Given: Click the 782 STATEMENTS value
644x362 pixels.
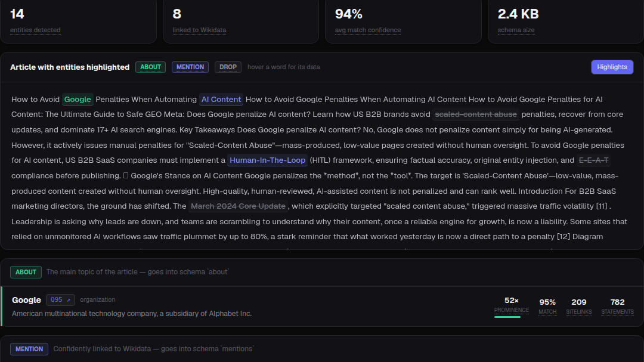Looking at the screenshot, I should pos(617,302).
